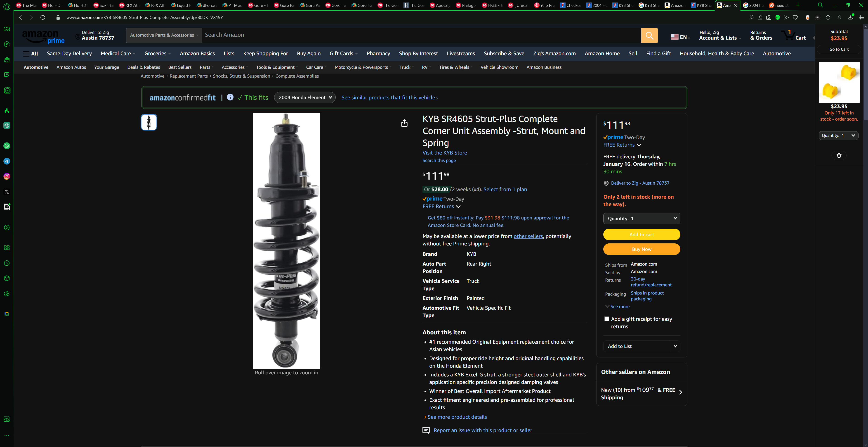Viewport: 868px width, 447px height.
Task: Go back with the back arrow
Action: pos(21,17)
